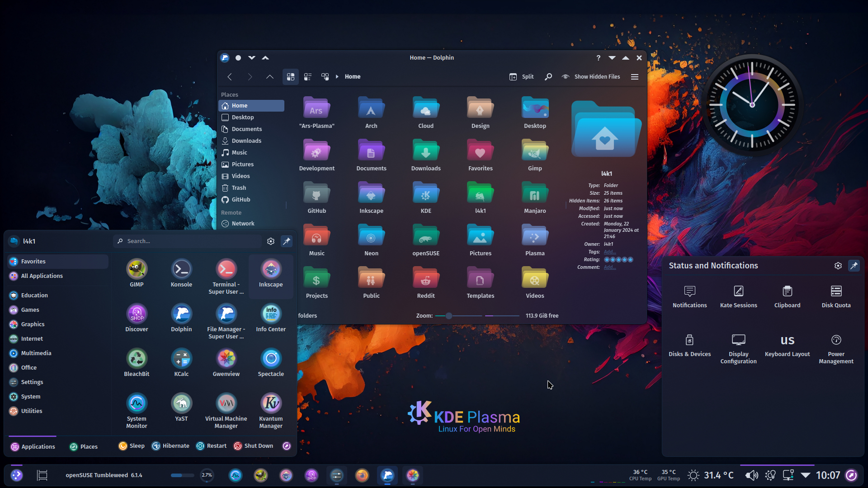
Task: Launch Gwenview image viewer
Action: pos(226,359)
